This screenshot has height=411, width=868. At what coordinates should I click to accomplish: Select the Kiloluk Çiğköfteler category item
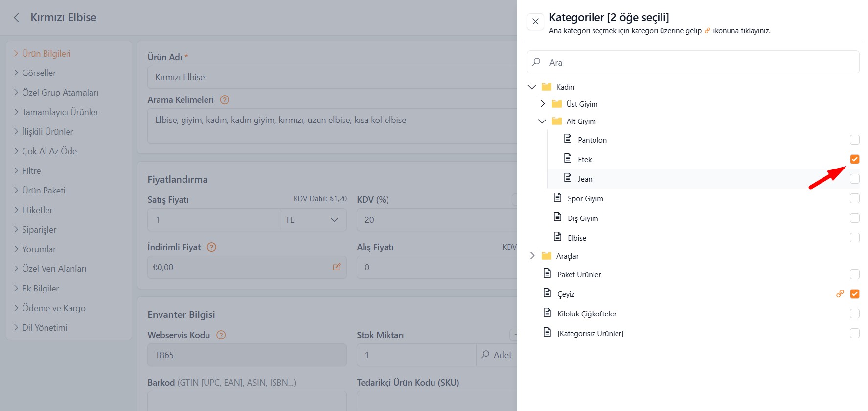(x=587, y=314)
